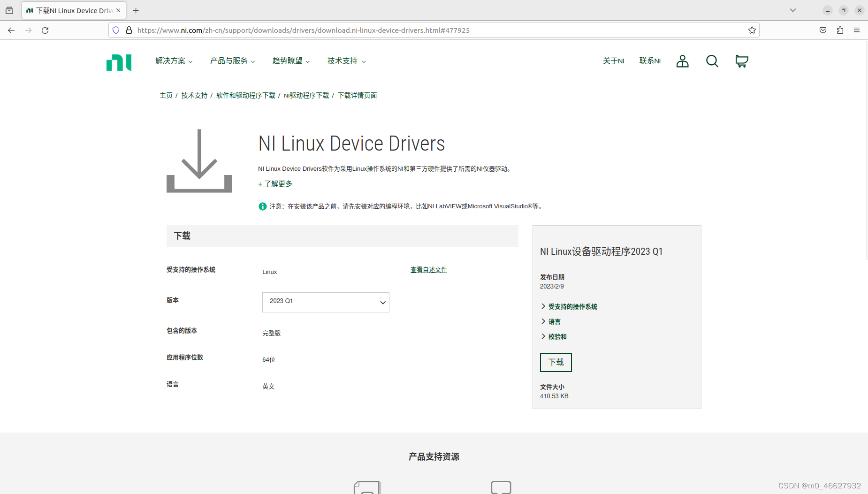Expand 受支持的操作系统 in side panel
This screenshot has height=494, width=868.
pos(569,306)
